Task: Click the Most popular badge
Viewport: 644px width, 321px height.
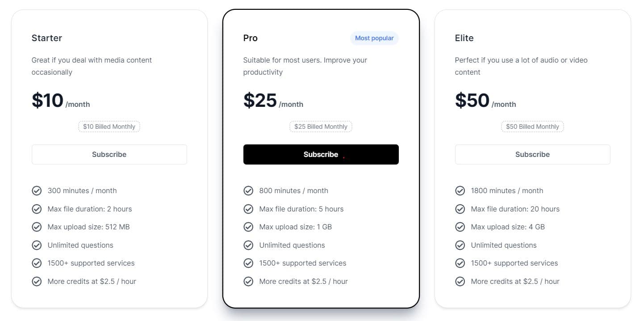Action: point(374,38)
